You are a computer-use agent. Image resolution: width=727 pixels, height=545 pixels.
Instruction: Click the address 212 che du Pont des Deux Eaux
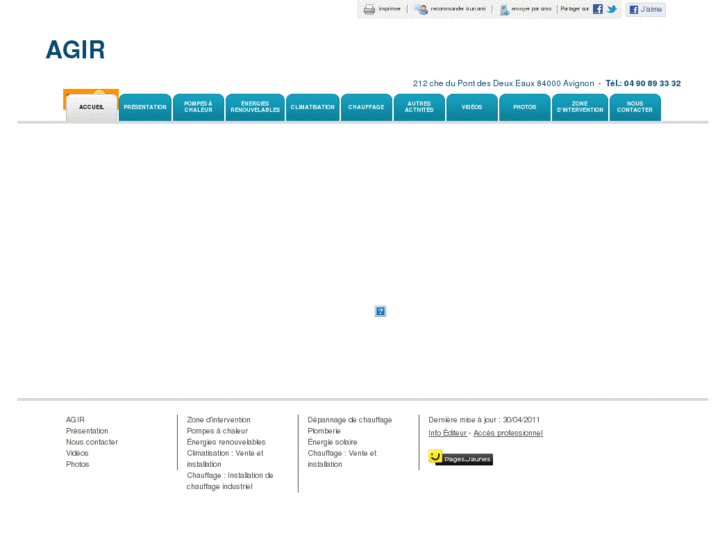click(x=474, y=83)
